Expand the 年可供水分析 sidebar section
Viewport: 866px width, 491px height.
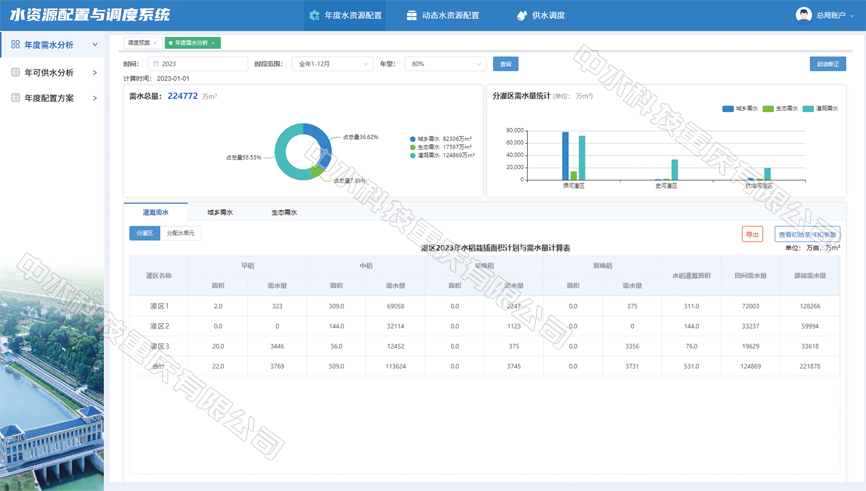click(x=95, y=72)
